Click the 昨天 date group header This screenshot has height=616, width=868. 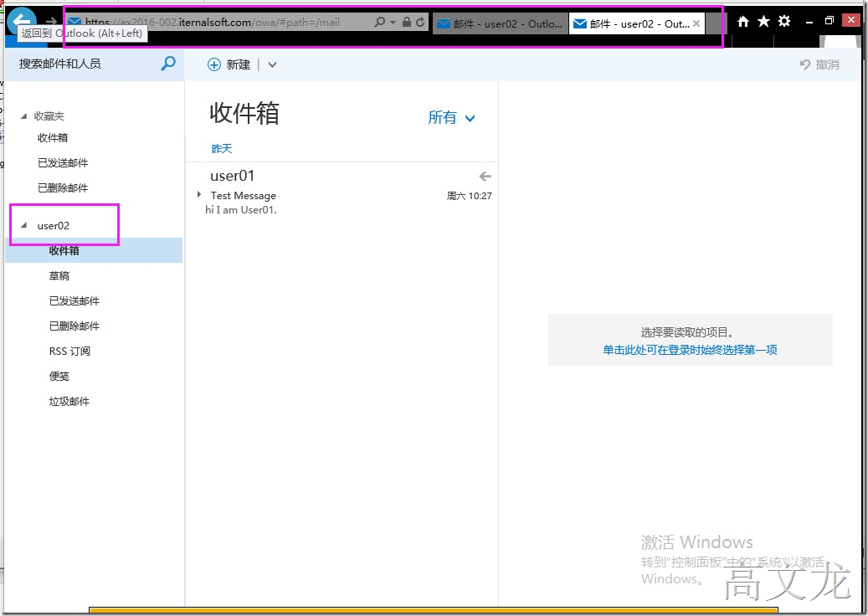[x=222, y=148]
